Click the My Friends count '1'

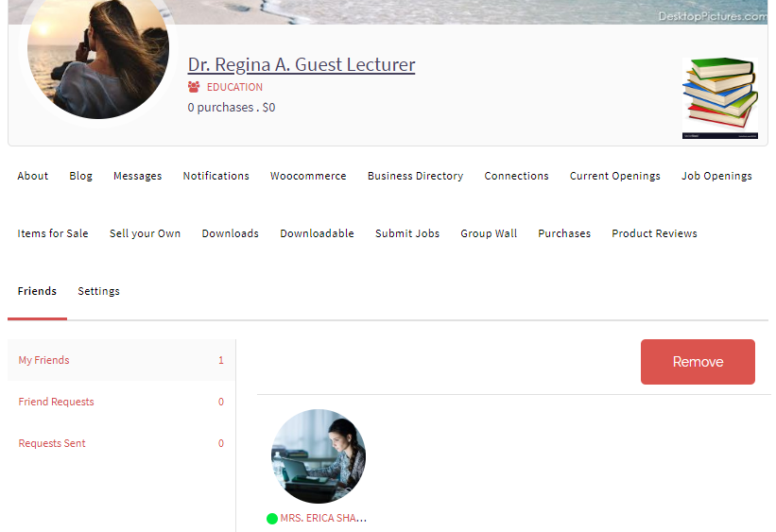tap(221, 360)
